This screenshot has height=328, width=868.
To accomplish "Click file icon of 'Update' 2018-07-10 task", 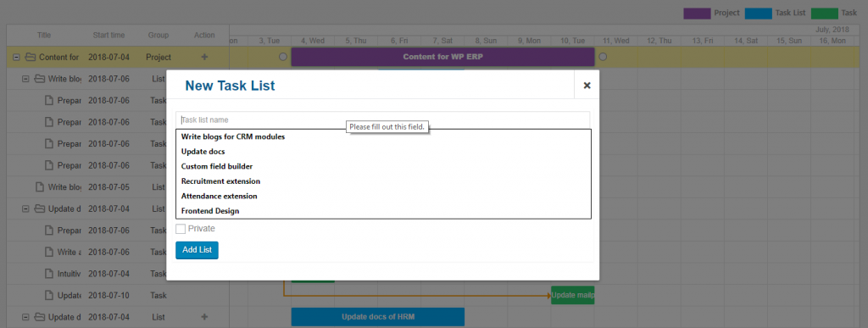I will pyautogui.click(x=48, y=295).
